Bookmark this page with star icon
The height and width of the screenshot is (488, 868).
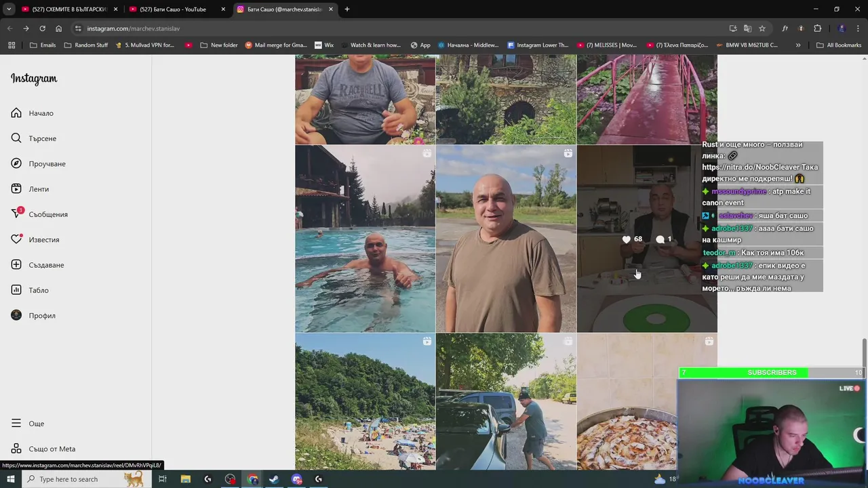[762, 28]
